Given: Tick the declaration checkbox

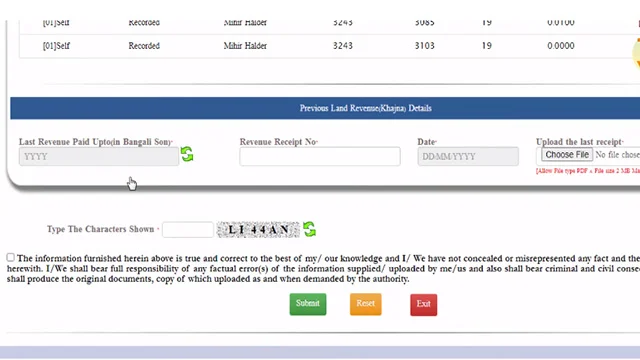Looking at the screenshot, I should (x=11, y=257).
